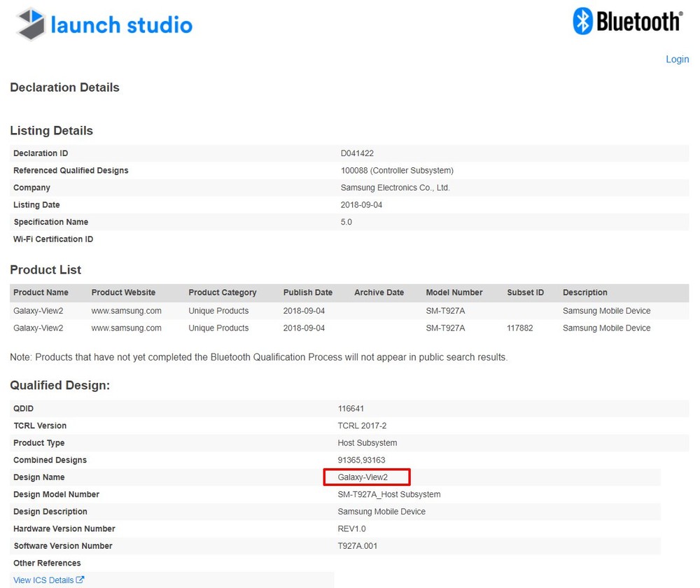The image size is (700, 588).
Task: Click the Bluetooth Qualification Process note text
Action: coord(258,357)
